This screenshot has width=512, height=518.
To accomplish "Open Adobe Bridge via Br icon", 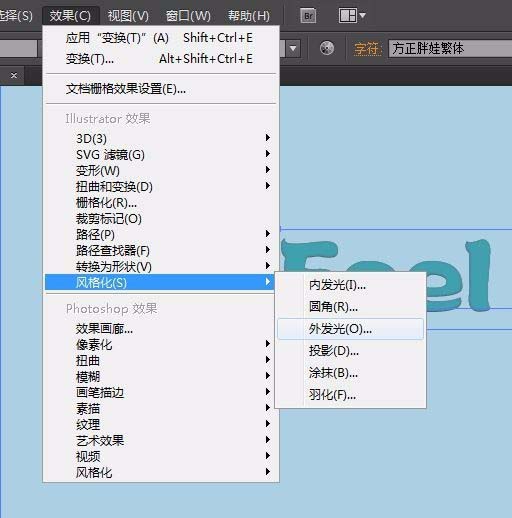I will tap(308, 15).
